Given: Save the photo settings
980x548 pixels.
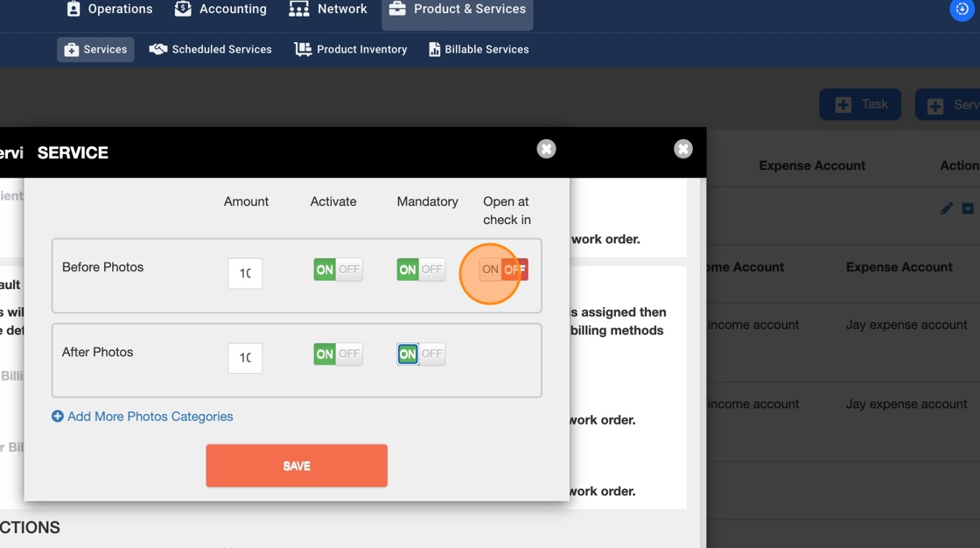Looking at the screenshot, I should (x=297, y=466).
